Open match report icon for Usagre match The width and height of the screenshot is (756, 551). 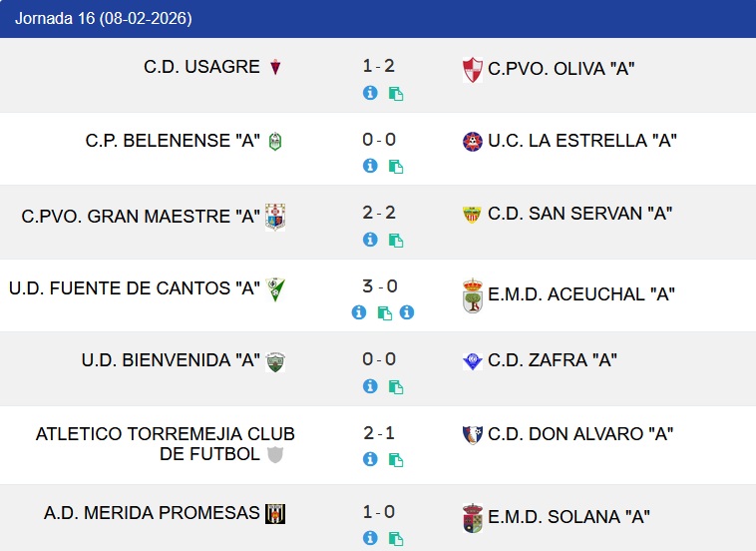396,94
